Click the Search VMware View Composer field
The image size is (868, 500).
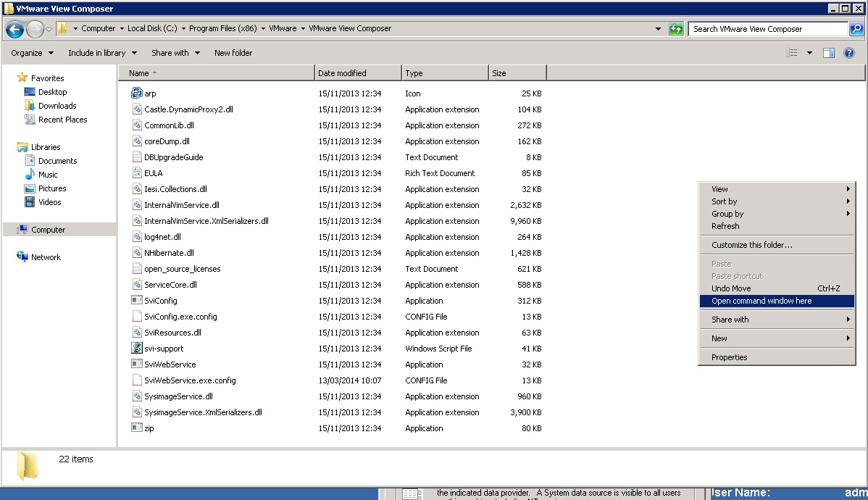pos(769,29)
